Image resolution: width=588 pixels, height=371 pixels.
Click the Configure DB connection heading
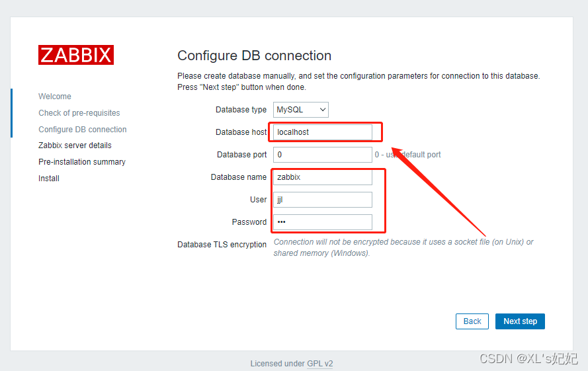[x=254, y=56]
